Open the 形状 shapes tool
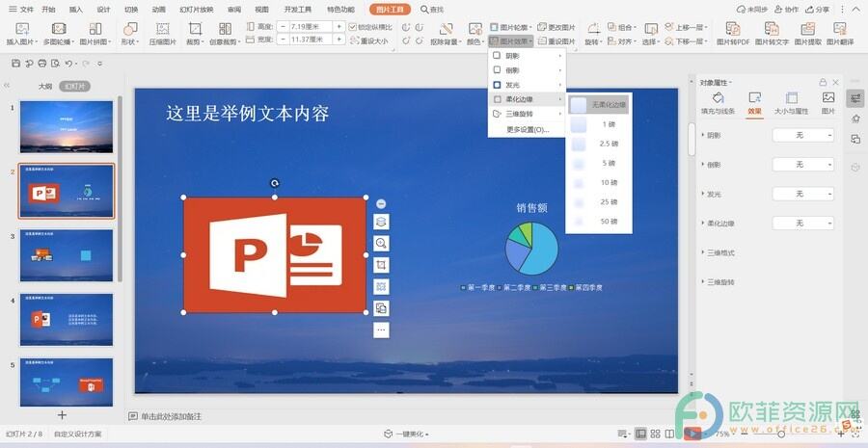 (130, 29)
